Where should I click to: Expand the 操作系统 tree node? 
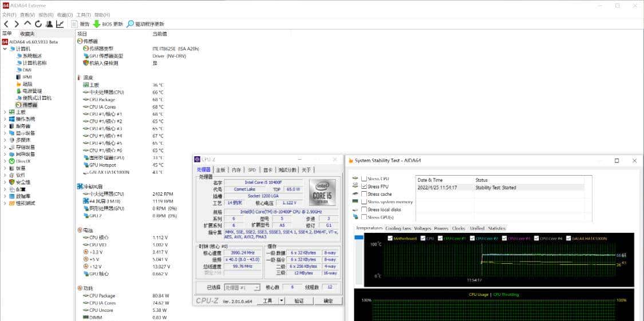(5, 119)
